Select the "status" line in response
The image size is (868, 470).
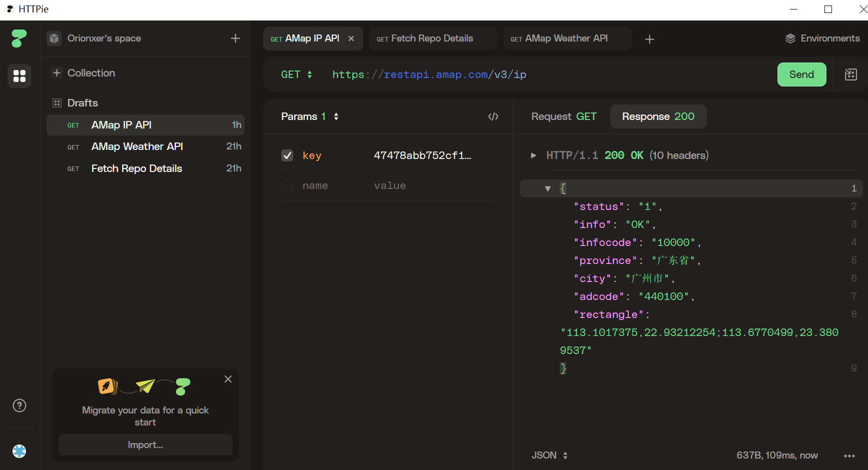pos(618,206)
